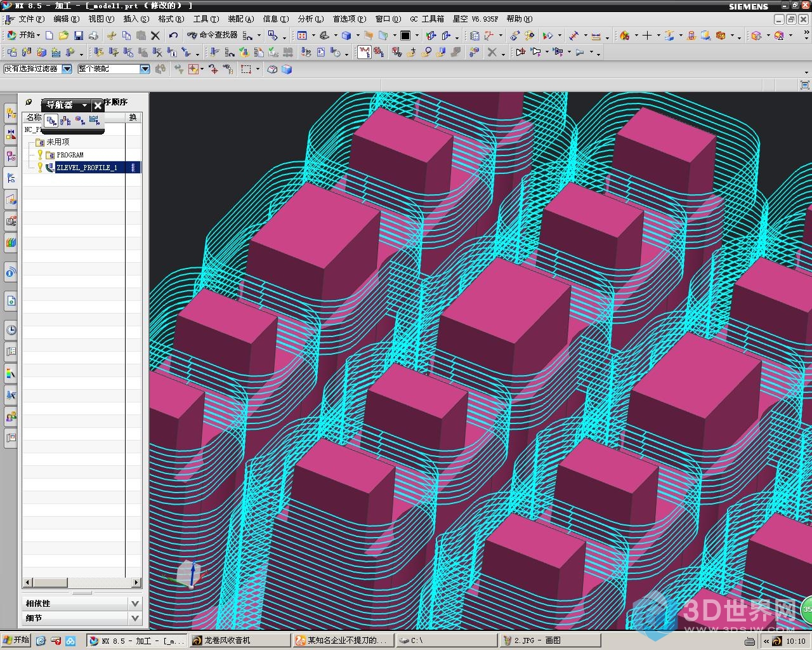Open the 视图(V) menu
Viewport: 812px width, 650px height.
(101, 19)
